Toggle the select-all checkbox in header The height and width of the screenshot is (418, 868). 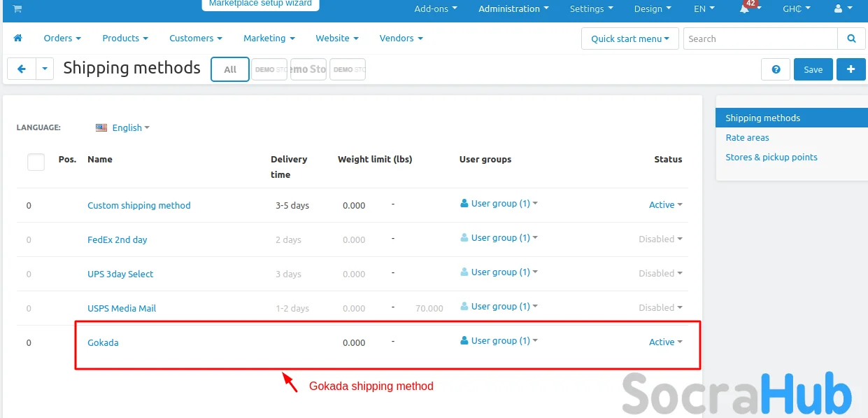click(36, 162)
